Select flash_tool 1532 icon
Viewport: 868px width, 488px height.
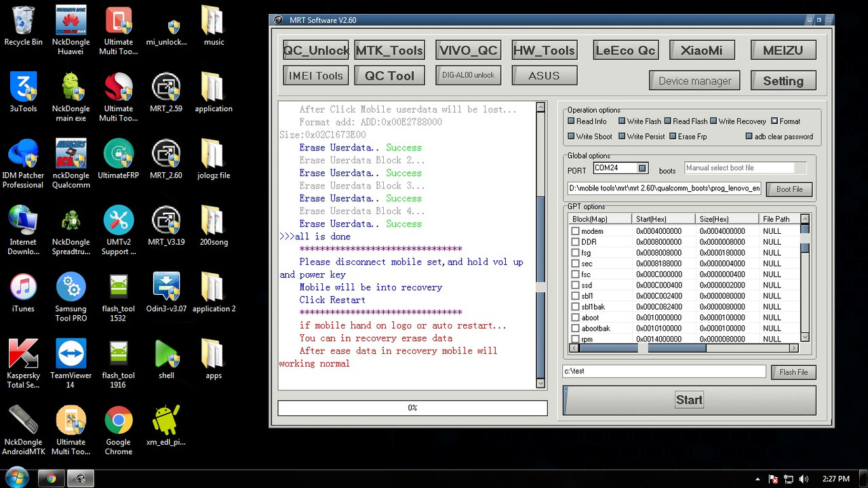tap(119, 298)
